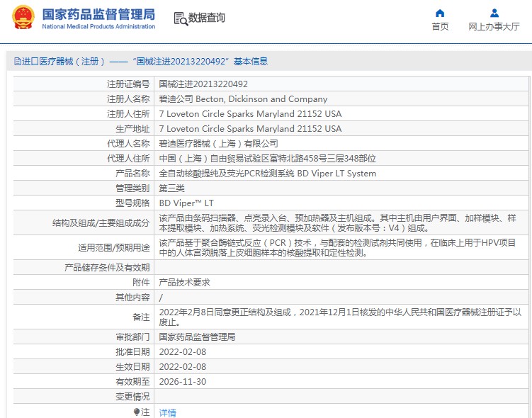Select 生效日期 value 2022-02-08
The width and height of the screenshot is (532, 418).
click(x=183, y=367)
